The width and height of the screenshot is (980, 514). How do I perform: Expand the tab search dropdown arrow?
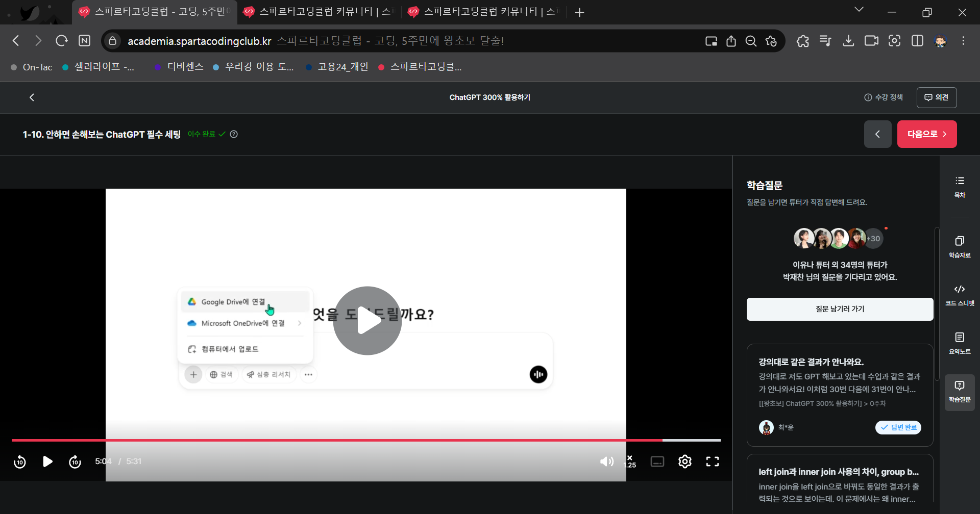coord(859,9)
